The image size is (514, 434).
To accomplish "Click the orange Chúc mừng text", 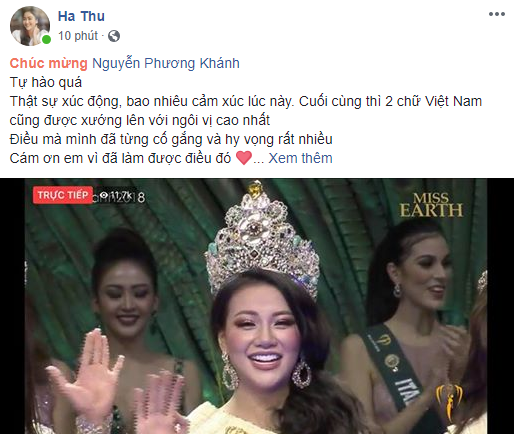I will (x=49, y=63).
